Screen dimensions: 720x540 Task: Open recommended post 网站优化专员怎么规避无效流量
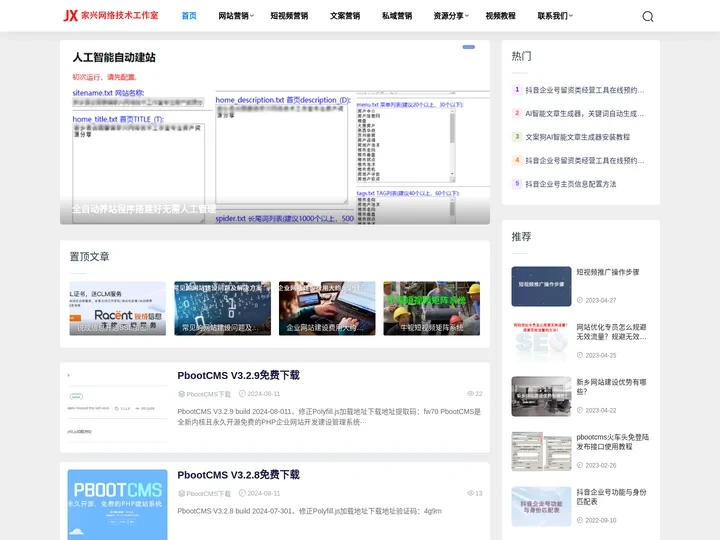click(x=612, y=332)
